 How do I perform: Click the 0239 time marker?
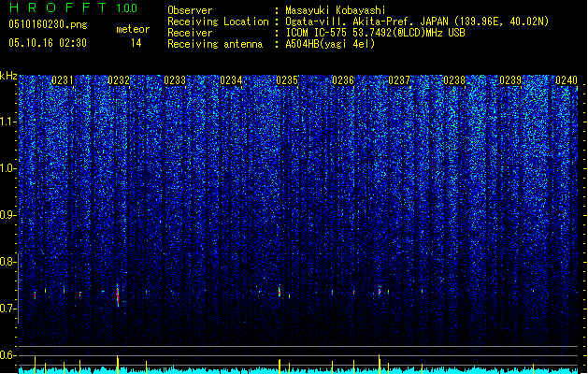click(x=510, y=80)
